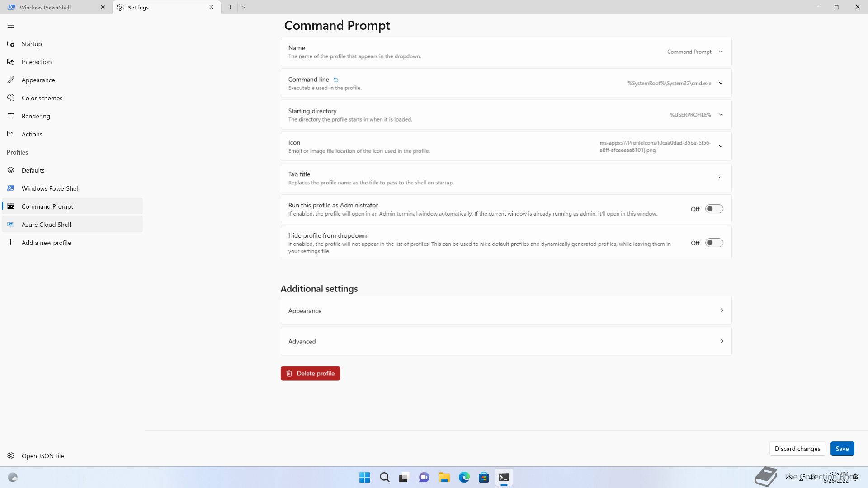Open the hamburger navigation menu
Screen dimensions: 868x488
point(11,25)
